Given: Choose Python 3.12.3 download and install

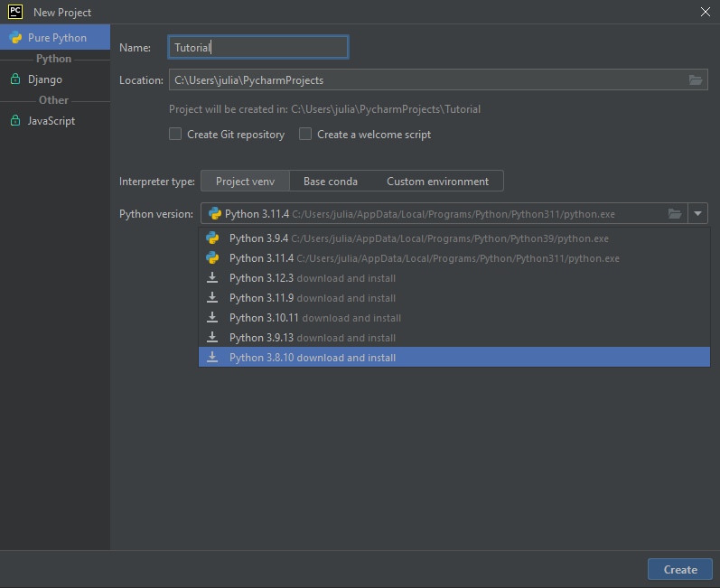Looking at the screenshot, I should [454, 277].
